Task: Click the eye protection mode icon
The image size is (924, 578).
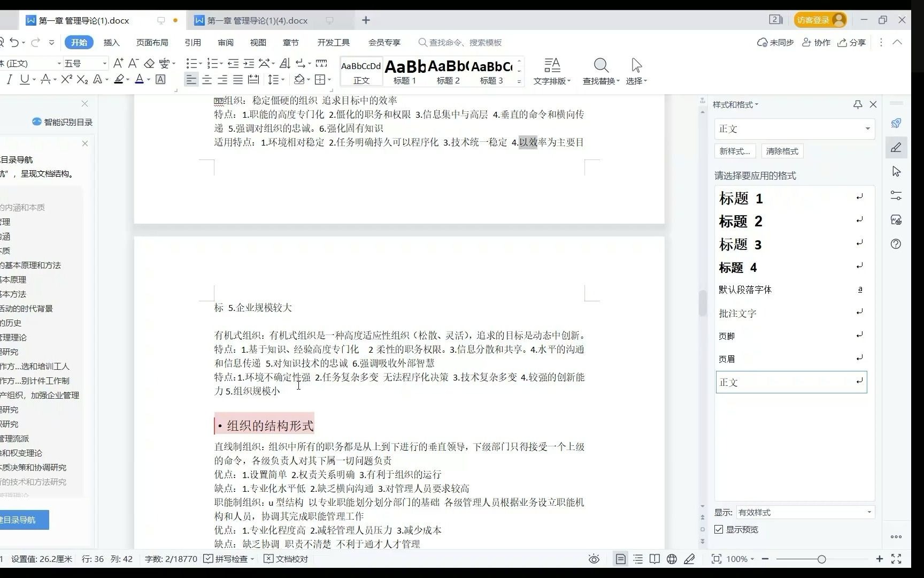Action: [594, 559]
